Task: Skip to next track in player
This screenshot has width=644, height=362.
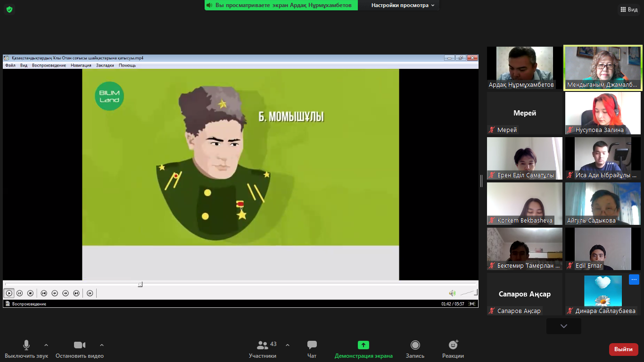Action: 76,293
